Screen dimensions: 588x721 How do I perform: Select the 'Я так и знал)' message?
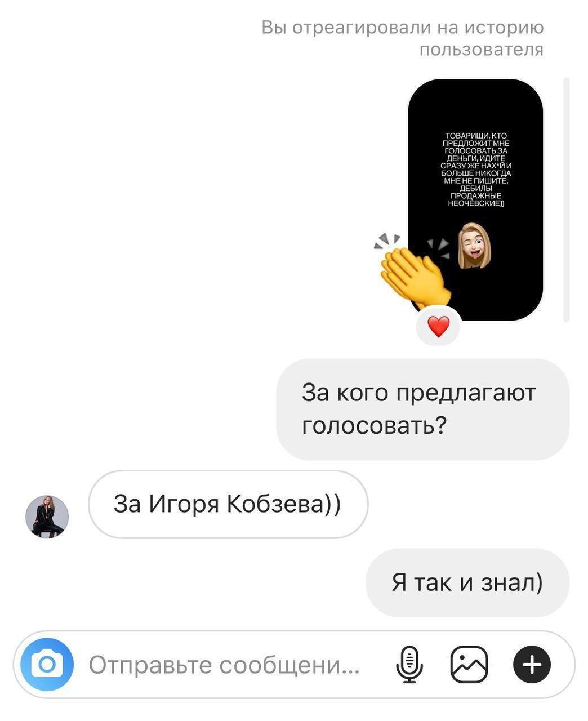click(467, 582)
